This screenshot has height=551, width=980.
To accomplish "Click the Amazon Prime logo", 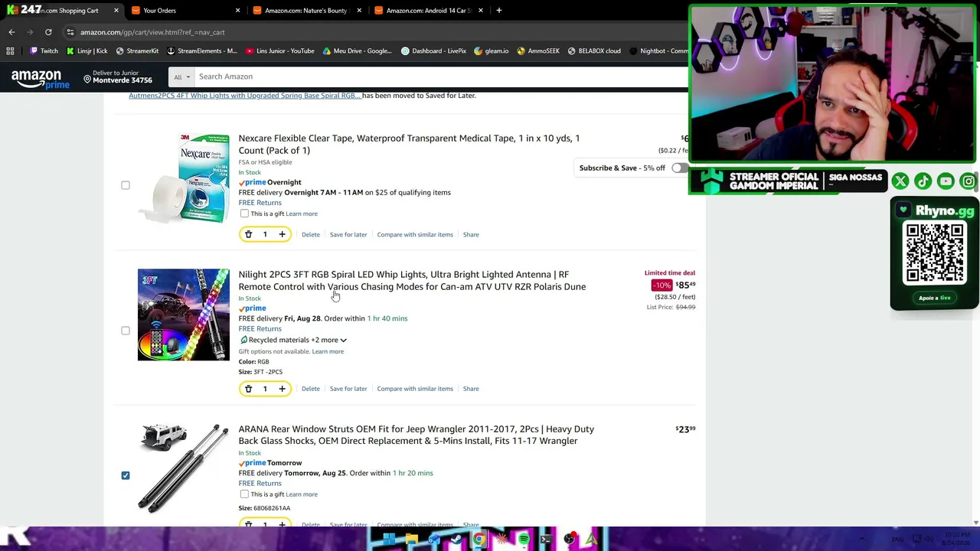I will coord(40,79).
